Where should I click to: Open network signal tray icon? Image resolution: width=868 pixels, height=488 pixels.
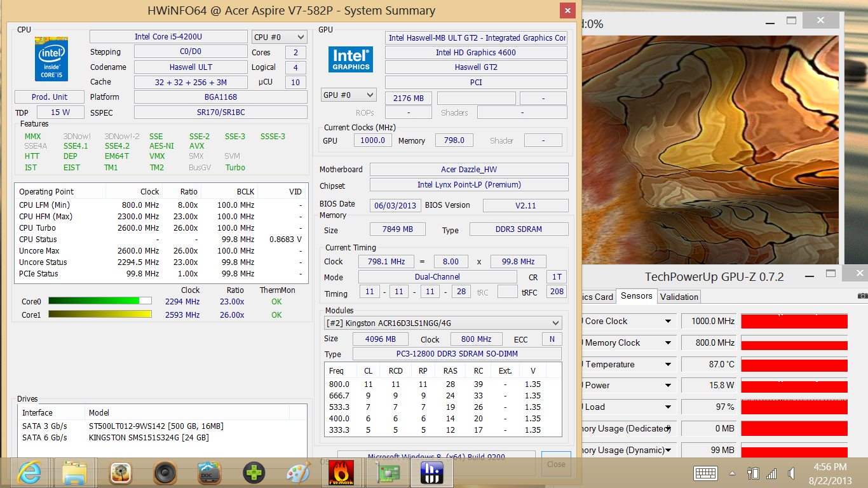tap(771, 473)
